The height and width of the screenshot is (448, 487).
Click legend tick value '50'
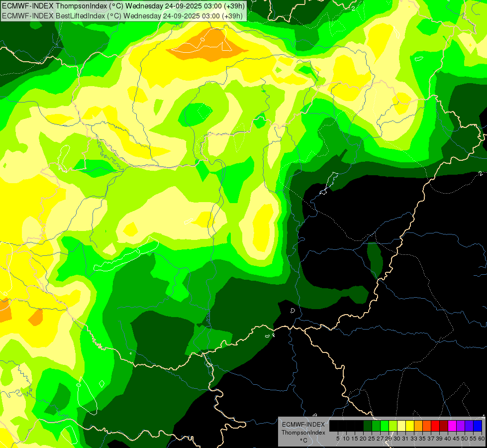(464, 439)
